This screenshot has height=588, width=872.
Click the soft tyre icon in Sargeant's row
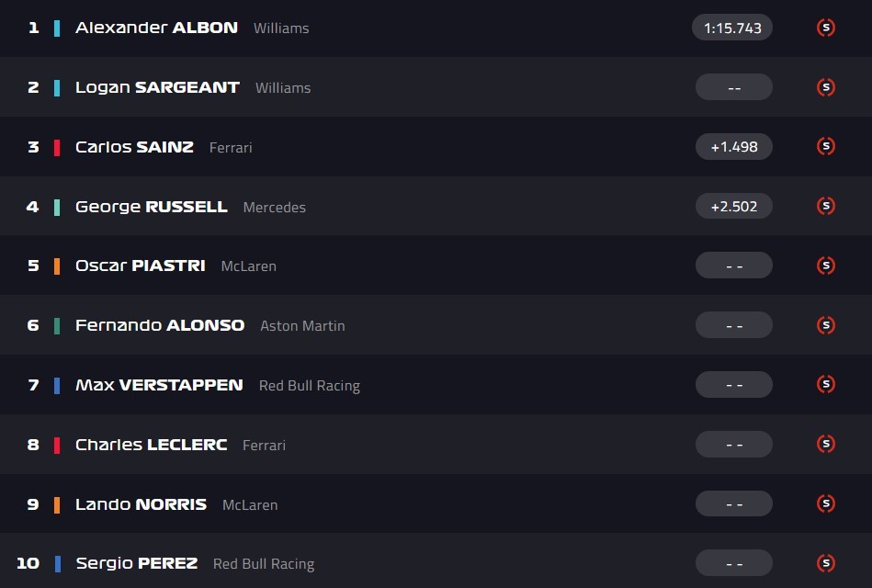click(x=825, y=87)
